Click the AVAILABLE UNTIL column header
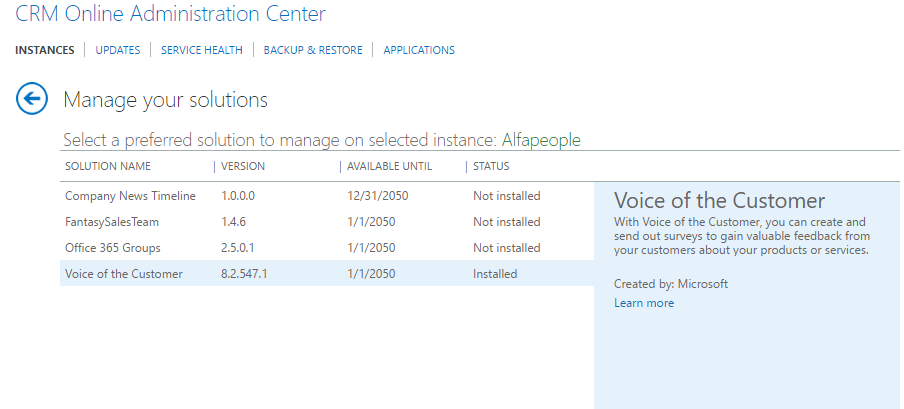Screen dimensions: 904x409 (x=389, y=166)
